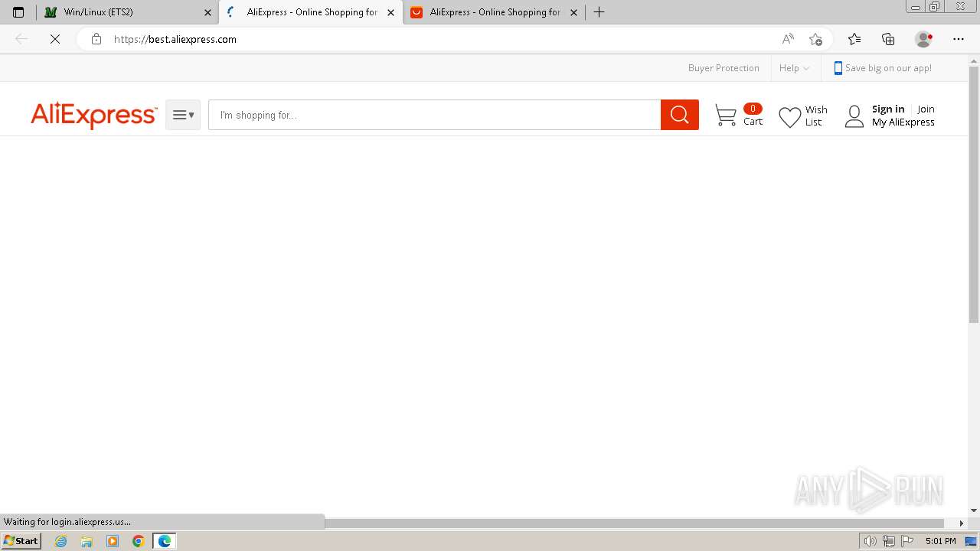Click the vertical scrollbar down arrow
This screenshot has height=551, width=980.
pos(974,510)
